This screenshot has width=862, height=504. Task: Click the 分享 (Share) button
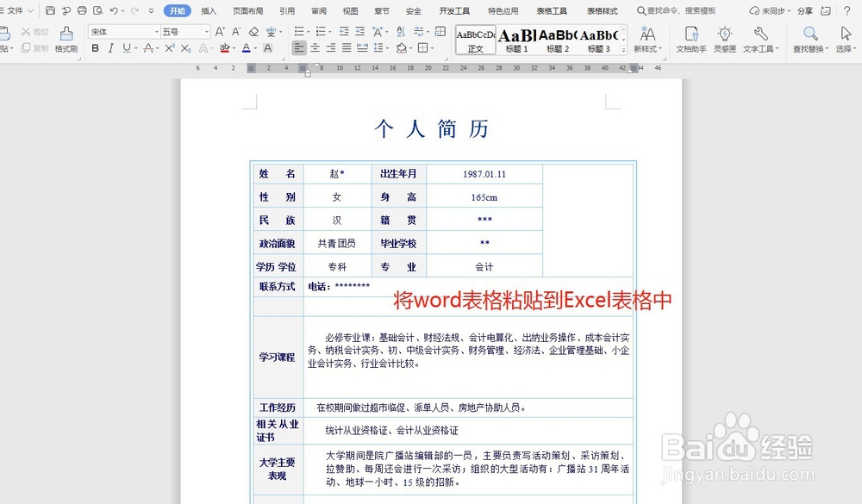(805, 10)
